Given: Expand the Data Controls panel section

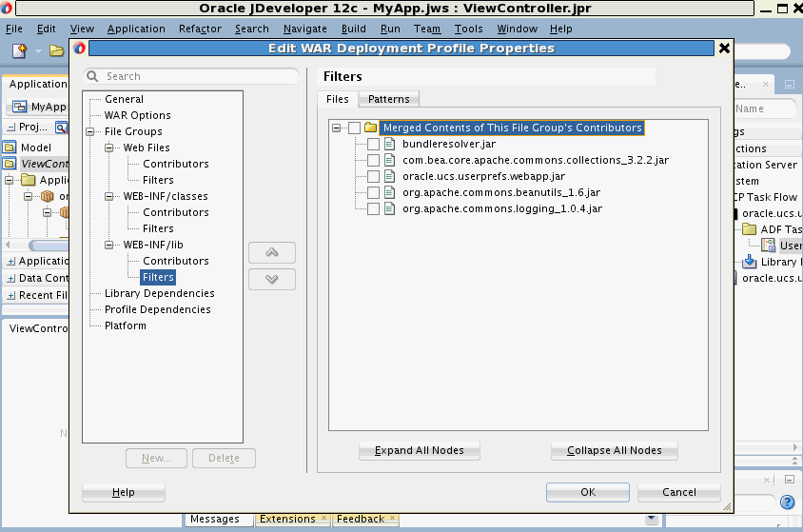Looking at the screenshot, I should click(x=11, y=279).
